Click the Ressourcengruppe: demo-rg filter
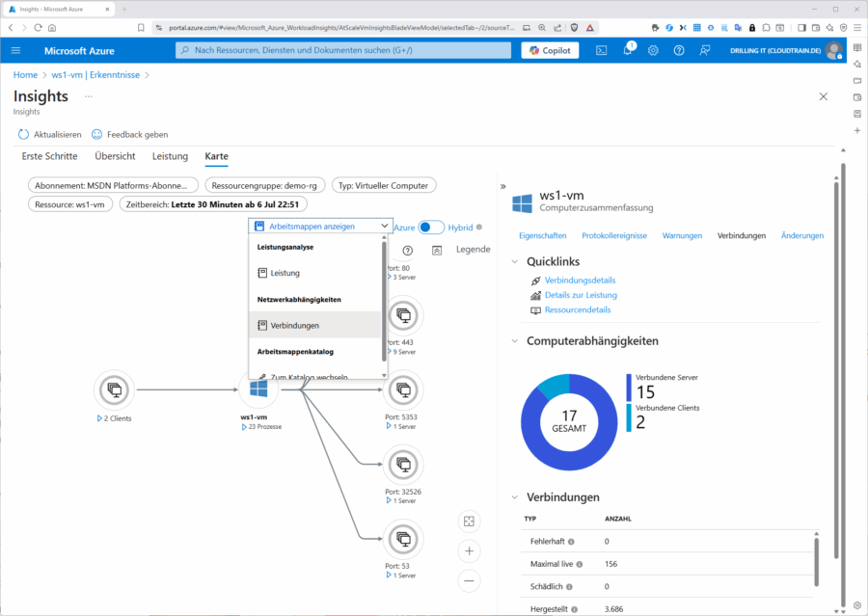Viewport: 868px width, 616px height. click(264, 185)
